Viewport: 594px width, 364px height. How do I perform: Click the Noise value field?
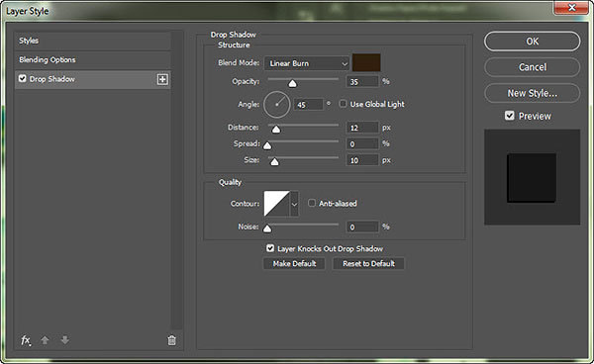click(x=362, y=227)
